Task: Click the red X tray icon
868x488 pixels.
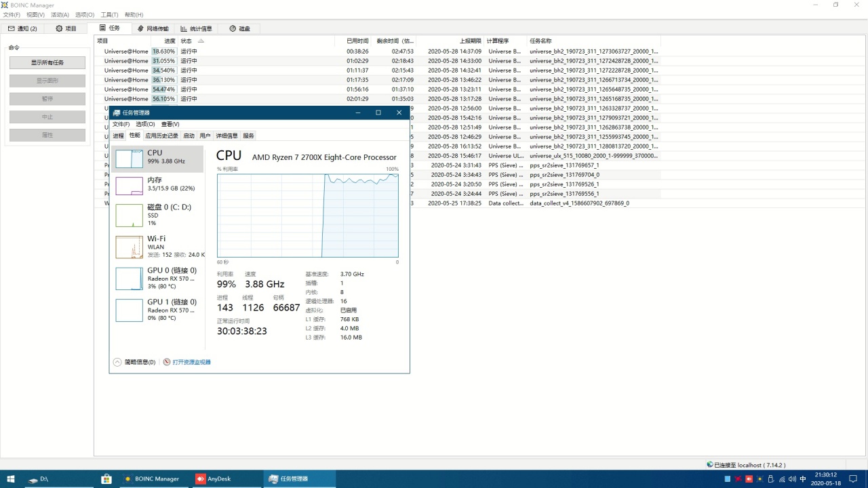Action: point(738,479)
